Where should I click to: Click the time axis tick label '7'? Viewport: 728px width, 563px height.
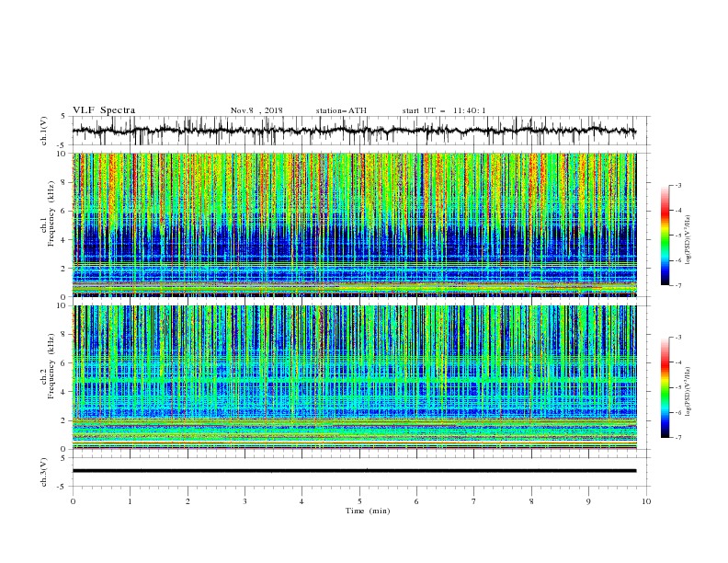(474, 501)
